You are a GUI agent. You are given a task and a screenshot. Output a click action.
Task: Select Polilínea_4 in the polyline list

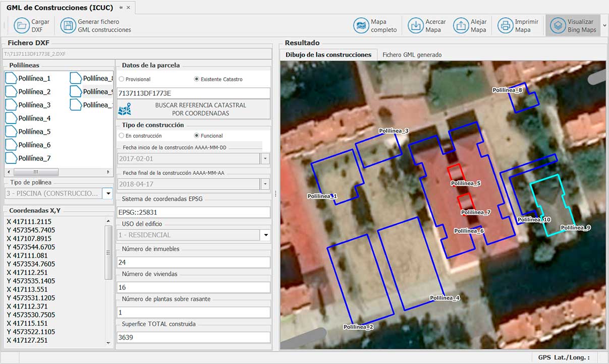point(34,118)
